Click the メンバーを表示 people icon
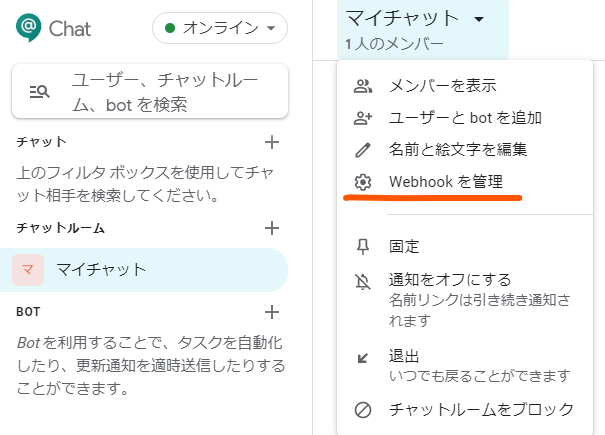Image resolution: width=605 pixels, height=435 pixels. [x=363, y=86]
